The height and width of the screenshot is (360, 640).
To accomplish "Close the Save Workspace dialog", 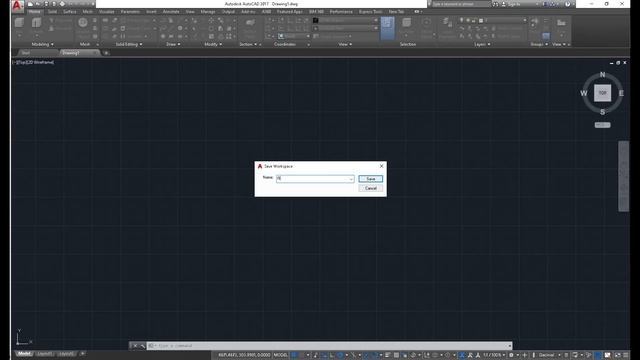I will (x=381, y=166).
